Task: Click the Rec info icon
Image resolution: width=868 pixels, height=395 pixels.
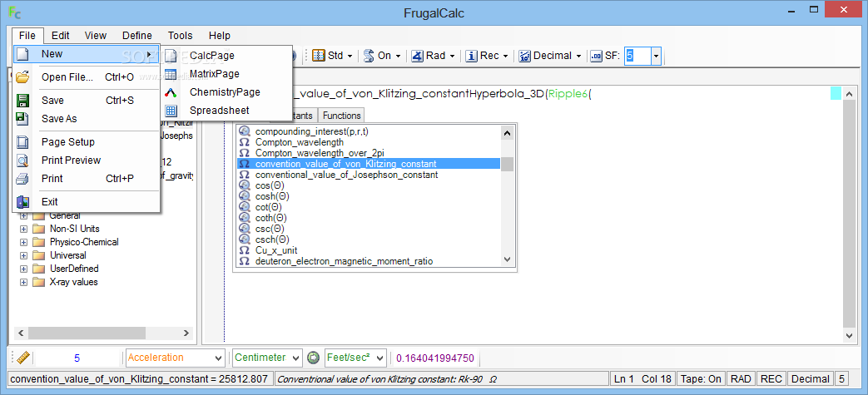Action: (x=471, y=56)
